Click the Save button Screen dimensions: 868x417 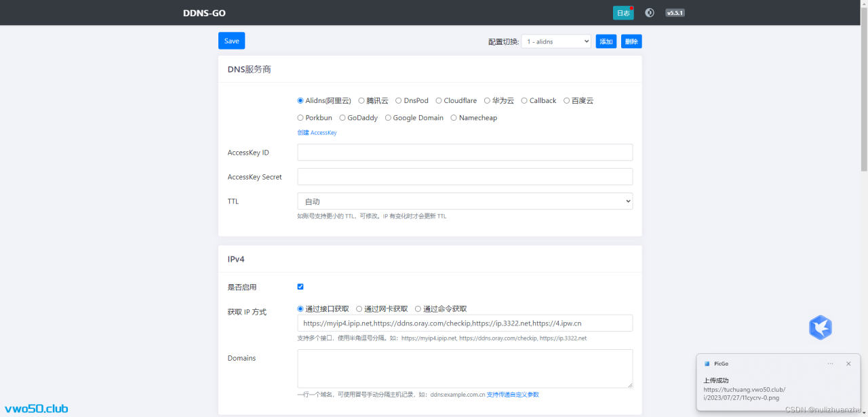tap(231, 41)
